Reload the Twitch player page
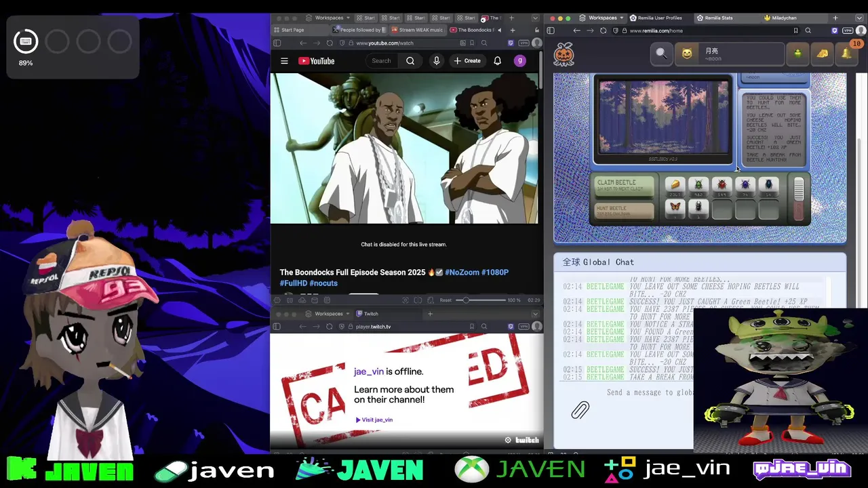The height and width of the screenshot is (488, 868). click(329, 327)
